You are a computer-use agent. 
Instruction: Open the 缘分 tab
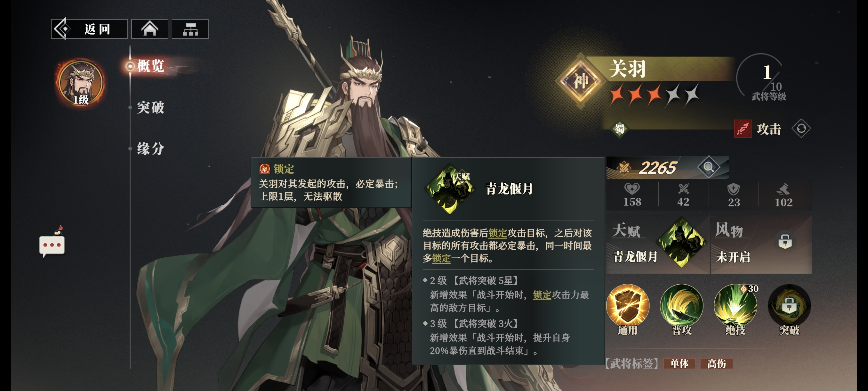point(151,149)
